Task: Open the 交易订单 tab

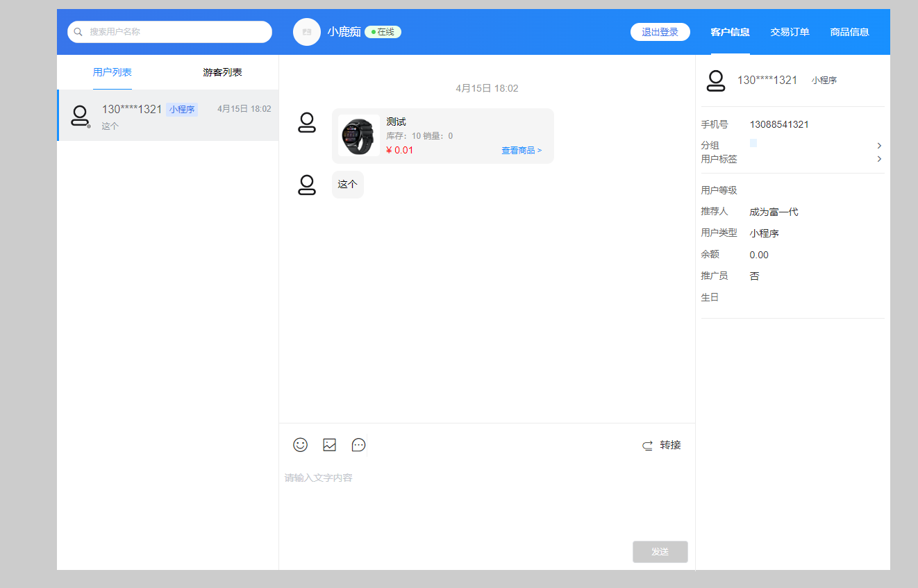Action: 790,32
